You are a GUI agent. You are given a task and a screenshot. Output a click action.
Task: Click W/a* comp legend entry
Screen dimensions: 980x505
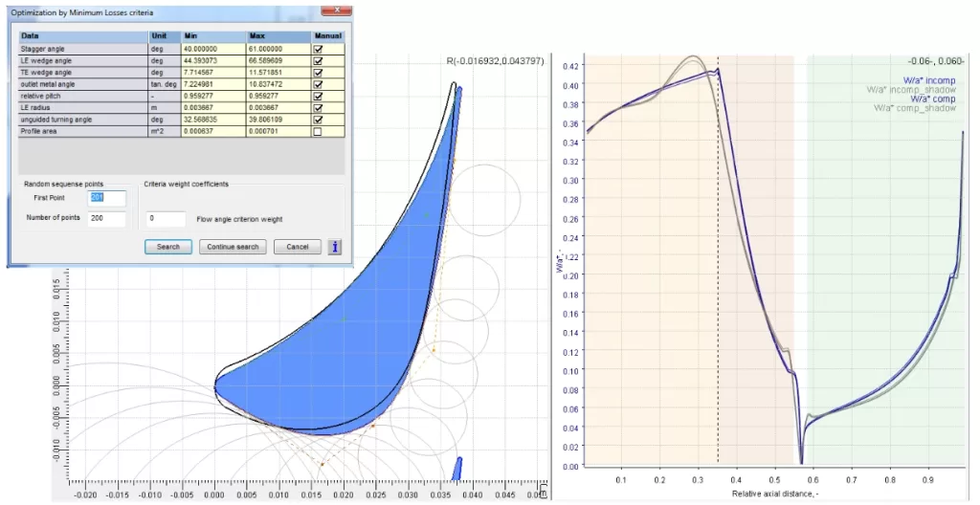pyautogui.click(x=932, y=99)
